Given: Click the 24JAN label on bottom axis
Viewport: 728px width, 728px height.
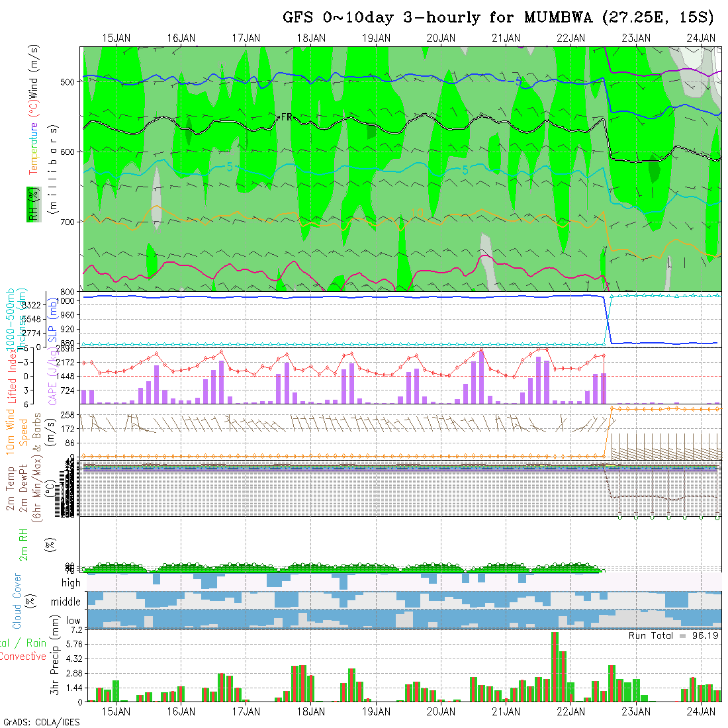Looking at the screenshot, I should (701, 711).
